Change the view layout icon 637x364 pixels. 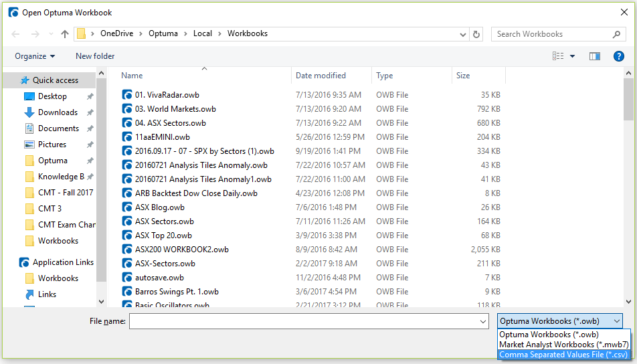pos(558,56)
